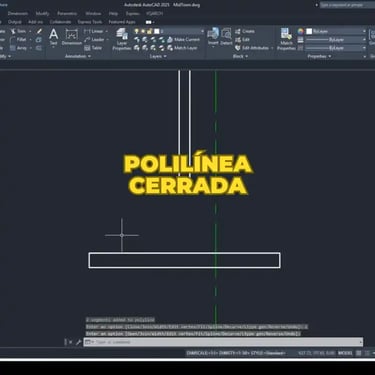Viewport: 375px width, 375px height.
Task: Open the layer name dropdown list
Action: 202,31
